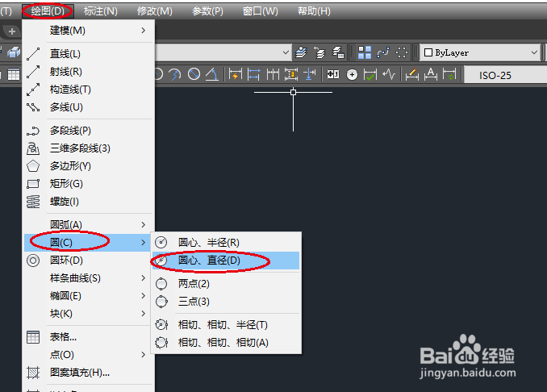The width and height of the screenshot is (547, 392).
Task: Select the baseline dimension tool
Action: 253,74
